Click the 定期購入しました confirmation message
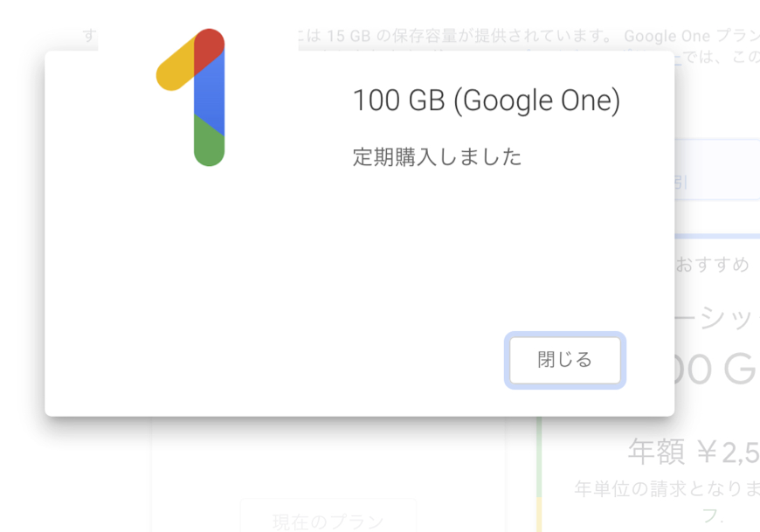The image size is (760, 532). 437,157
